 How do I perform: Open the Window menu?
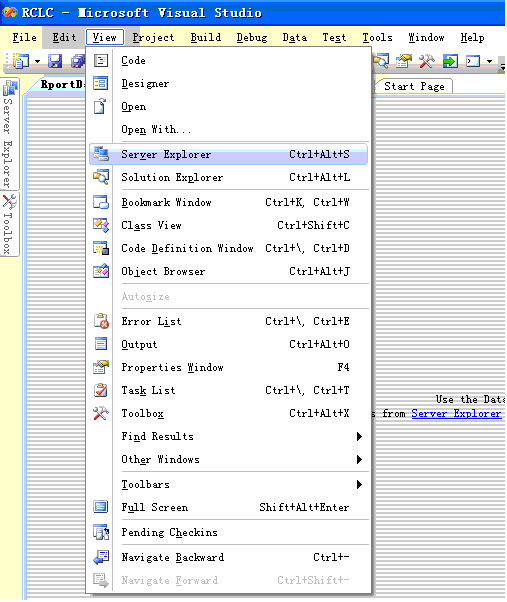[426, 38]
